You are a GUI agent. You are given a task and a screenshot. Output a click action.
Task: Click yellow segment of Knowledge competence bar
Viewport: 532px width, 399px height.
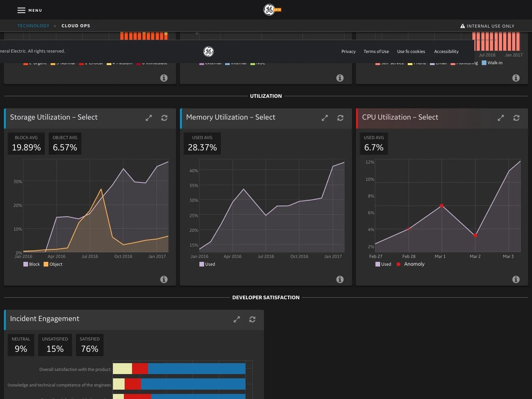[119, 384]
